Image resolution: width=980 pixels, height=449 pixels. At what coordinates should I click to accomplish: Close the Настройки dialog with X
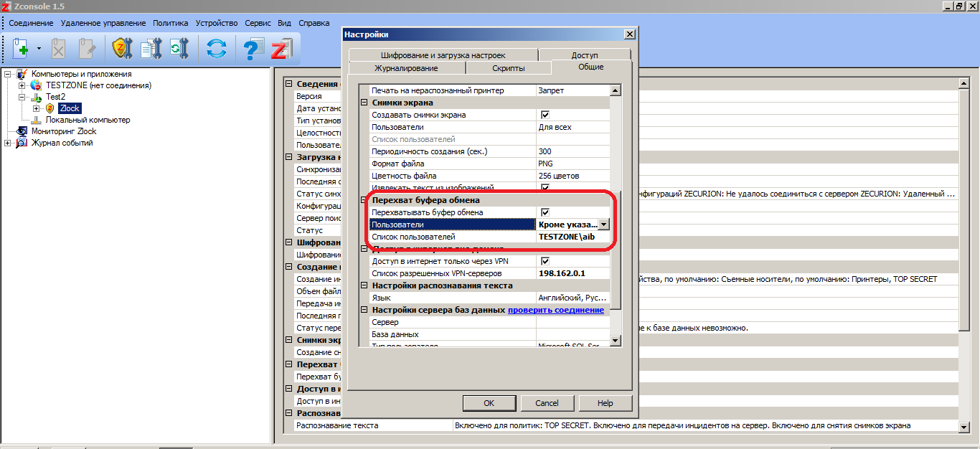click(630, 34)
